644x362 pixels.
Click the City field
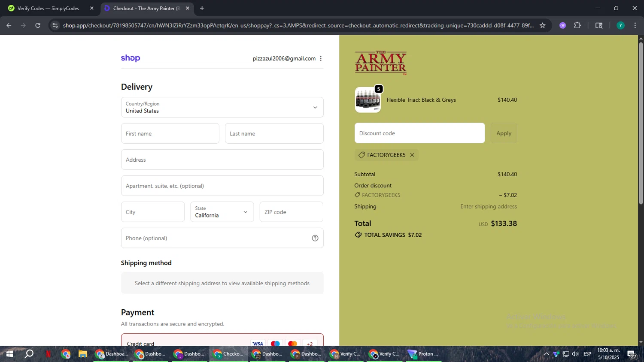153,212
